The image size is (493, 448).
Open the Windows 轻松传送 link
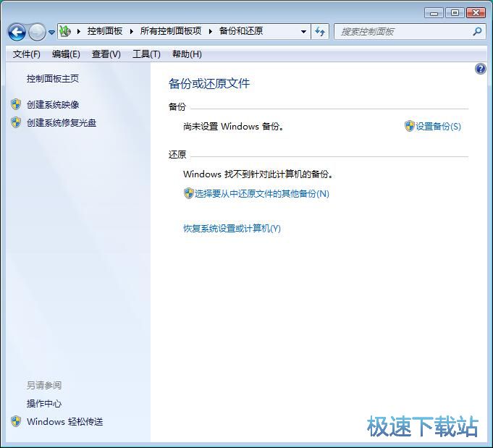click(64, 422)
